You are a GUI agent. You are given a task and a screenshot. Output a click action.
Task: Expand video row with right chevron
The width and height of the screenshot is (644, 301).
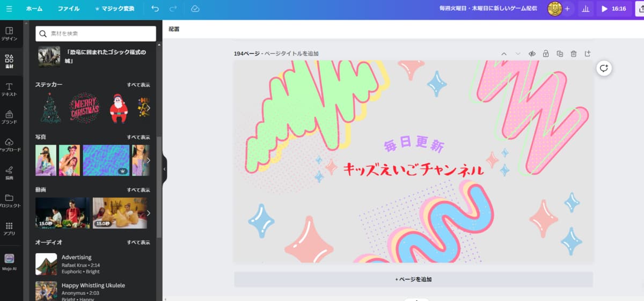tap(149, 213)
